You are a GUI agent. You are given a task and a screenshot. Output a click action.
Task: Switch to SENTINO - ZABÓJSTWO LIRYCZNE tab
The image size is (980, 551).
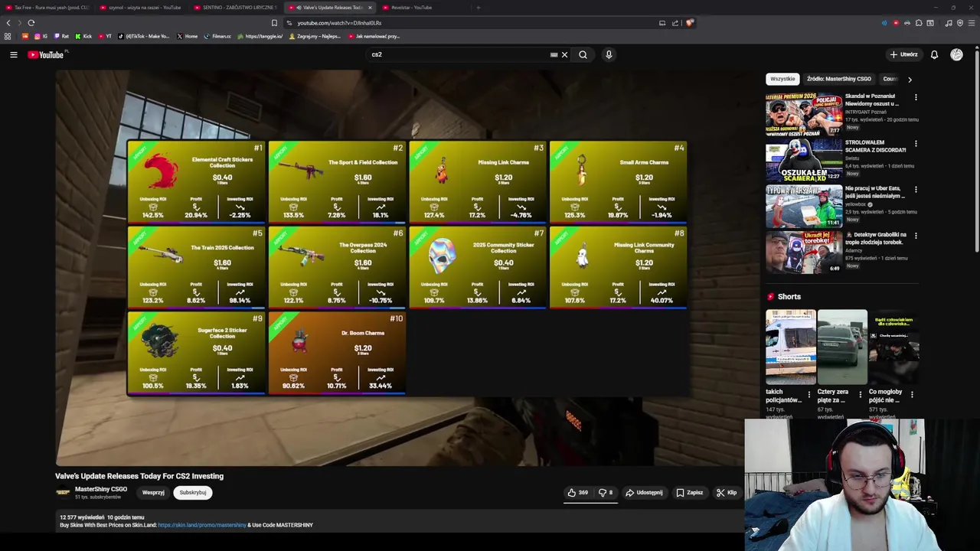[236, 8]
